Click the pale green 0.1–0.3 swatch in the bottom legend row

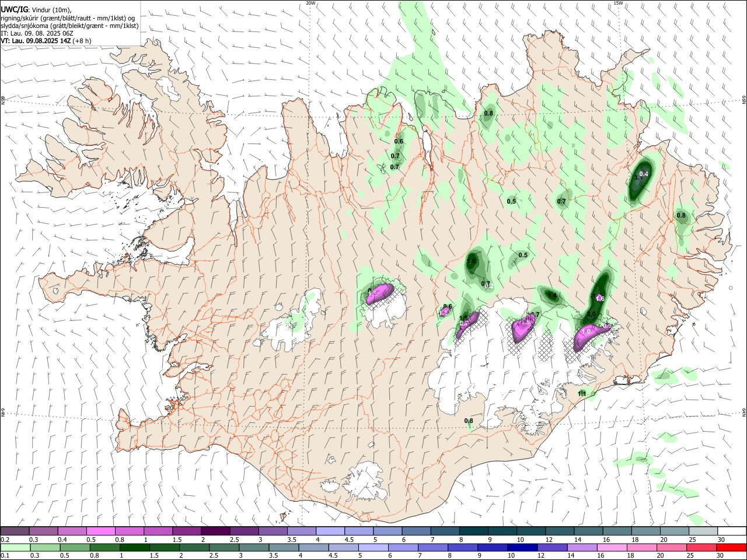point(15,547)
